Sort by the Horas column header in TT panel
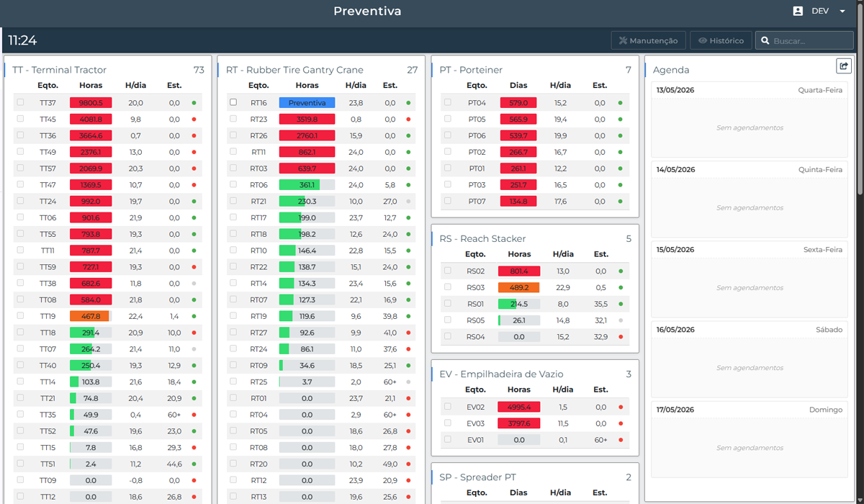864x504 pixels. click(91, 85)
